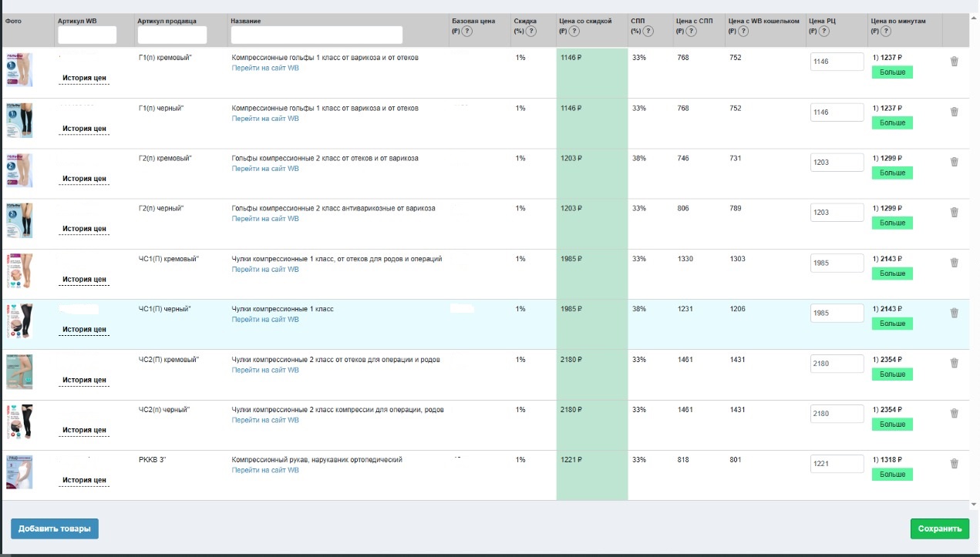
Task: Delete ЧС2(П) кремовый row using trash icon
Action: (954, 363)
